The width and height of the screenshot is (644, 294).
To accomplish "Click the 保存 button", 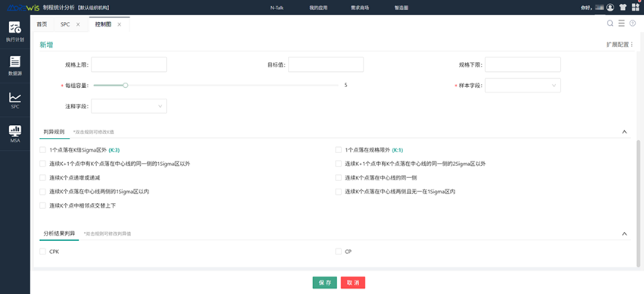I will (x=324, y=283).
